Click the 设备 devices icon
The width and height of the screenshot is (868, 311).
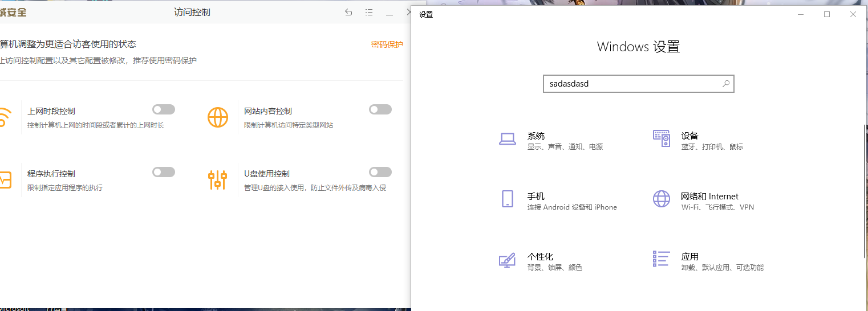662,138
